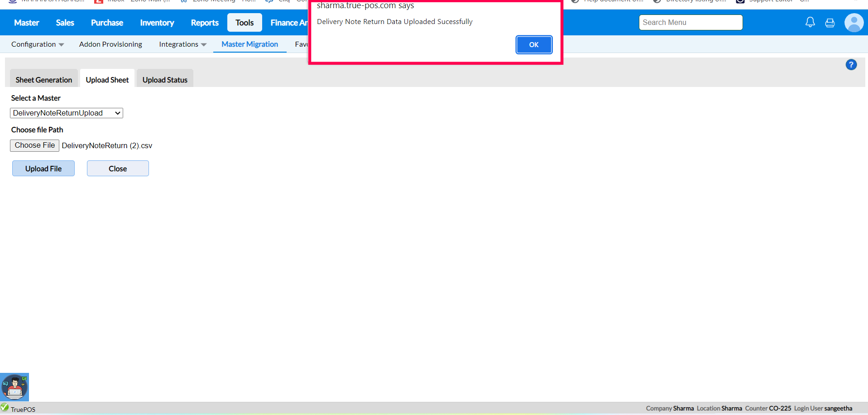Click the Counter CO-225 status text

click(768, 409)
